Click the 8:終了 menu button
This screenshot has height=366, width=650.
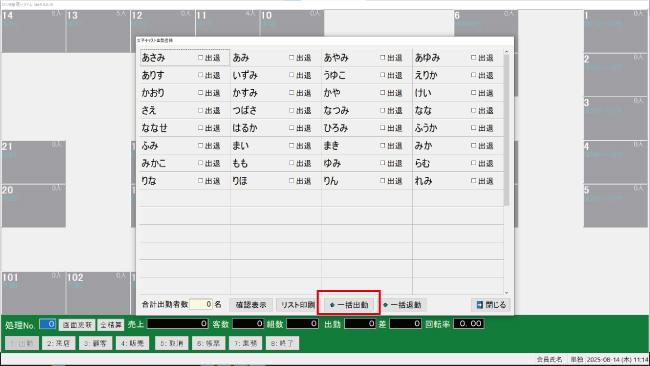pos(282,343)
